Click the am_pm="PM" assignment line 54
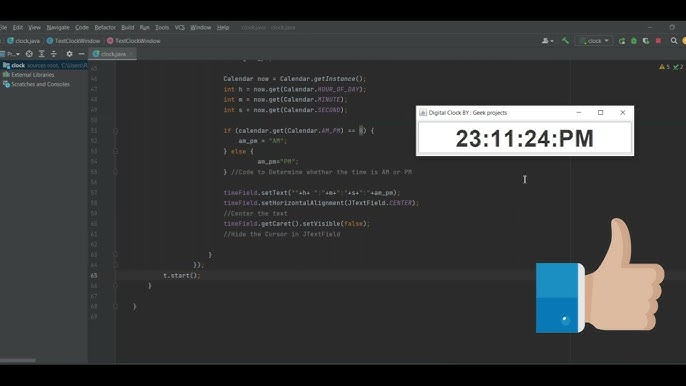 click(x=278, y=161)
